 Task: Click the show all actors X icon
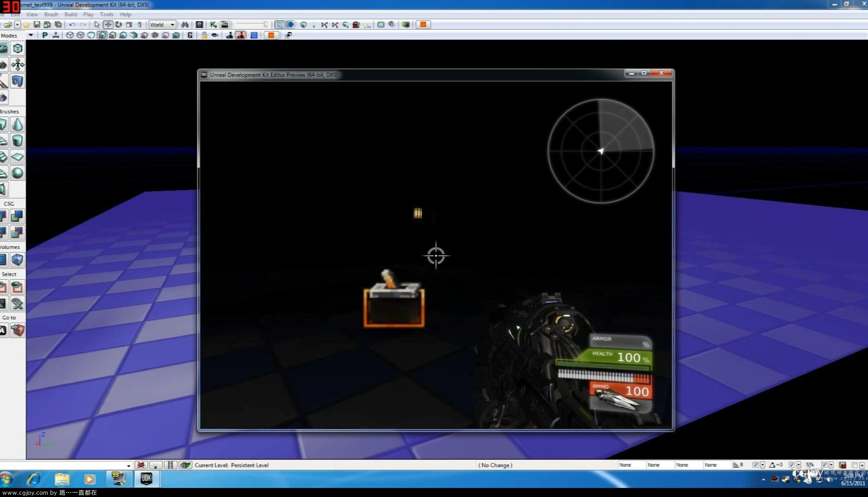(x=18, y=303)
